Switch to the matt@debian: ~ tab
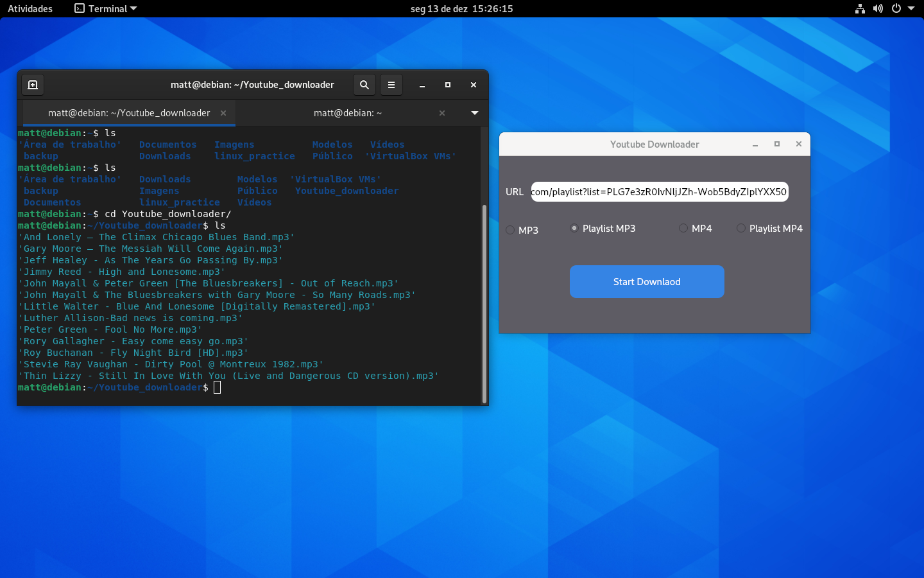The image size is (924, 578). [348, 112]
